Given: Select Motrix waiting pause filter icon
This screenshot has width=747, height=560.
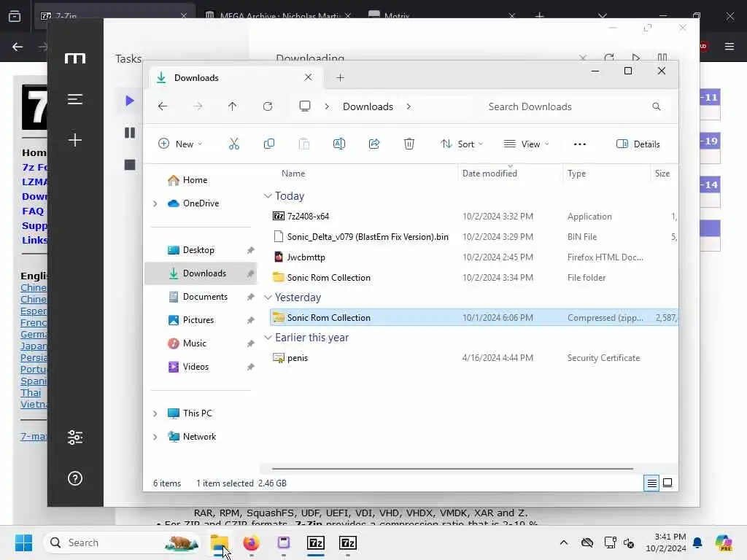Looking at the screenshot, I should (130, 133).
